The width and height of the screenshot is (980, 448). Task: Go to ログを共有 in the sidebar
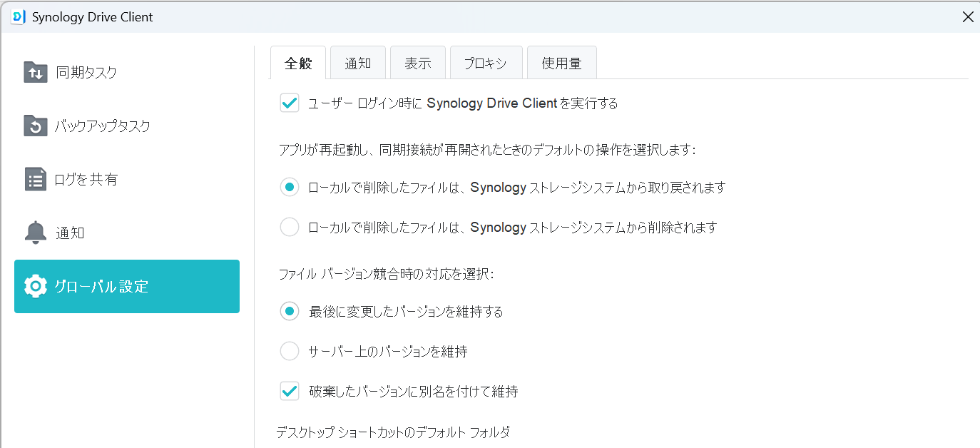[127, 179]
